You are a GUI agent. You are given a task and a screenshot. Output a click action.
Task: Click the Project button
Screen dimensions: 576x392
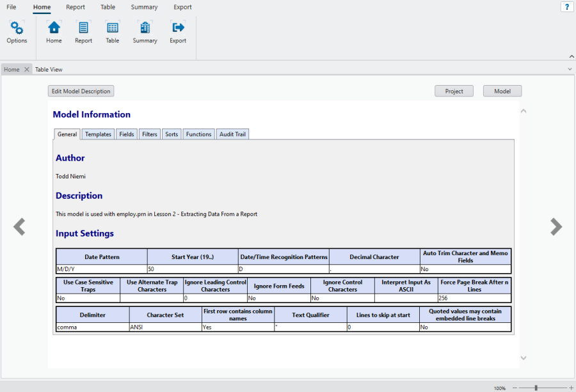(x=454, y=91)
